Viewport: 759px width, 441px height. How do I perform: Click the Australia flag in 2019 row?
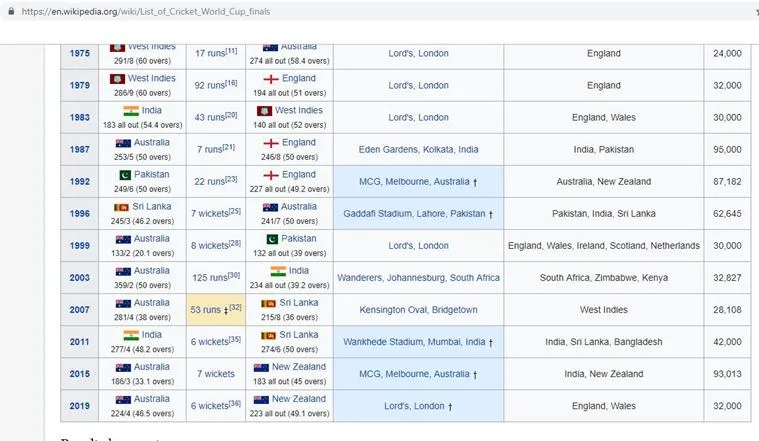click(x=123, y=399)
